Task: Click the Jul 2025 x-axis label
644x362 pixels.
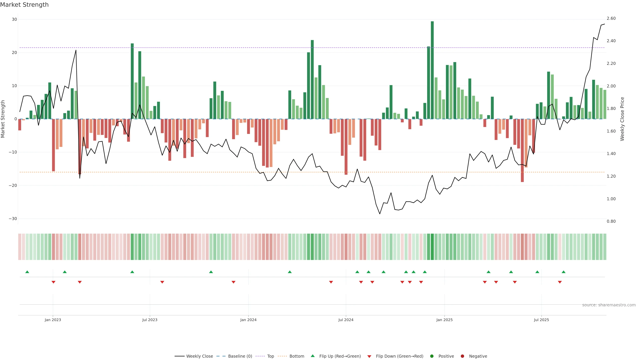Action: click(x=541, y=320)
